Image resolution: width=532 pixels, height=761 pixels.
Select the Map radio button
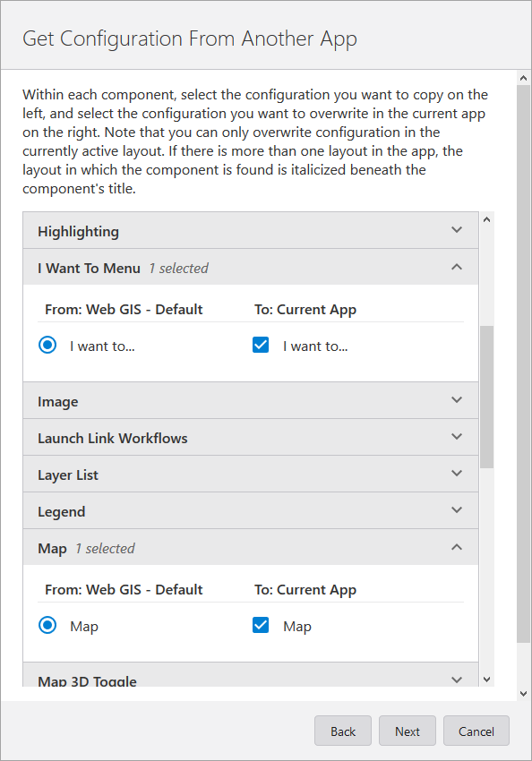coord(47,624)
